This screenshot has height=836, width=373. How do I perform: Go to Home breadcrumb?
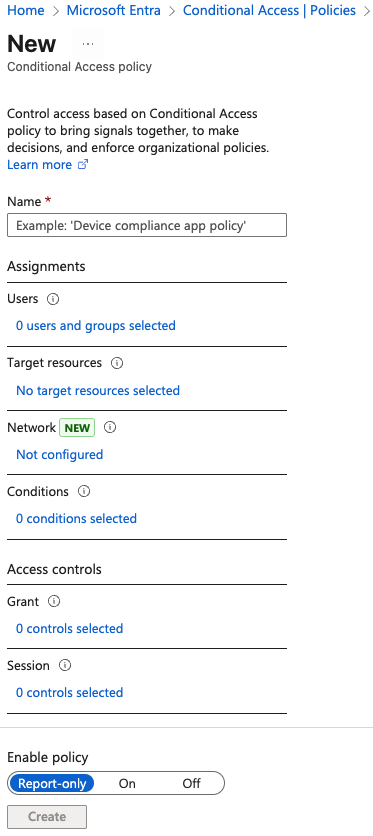coord(26,10)
